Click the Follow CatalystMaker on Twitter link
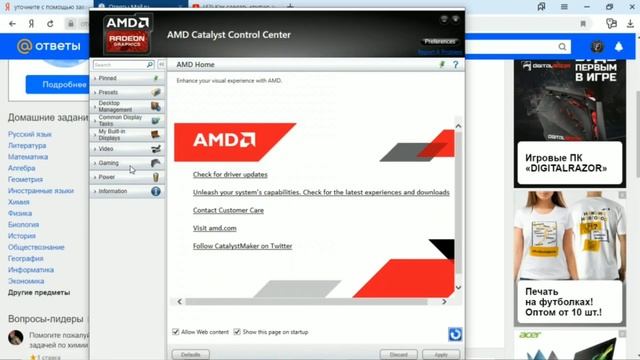The height and width of the screenshot is (360, 640). click(242, 246)
